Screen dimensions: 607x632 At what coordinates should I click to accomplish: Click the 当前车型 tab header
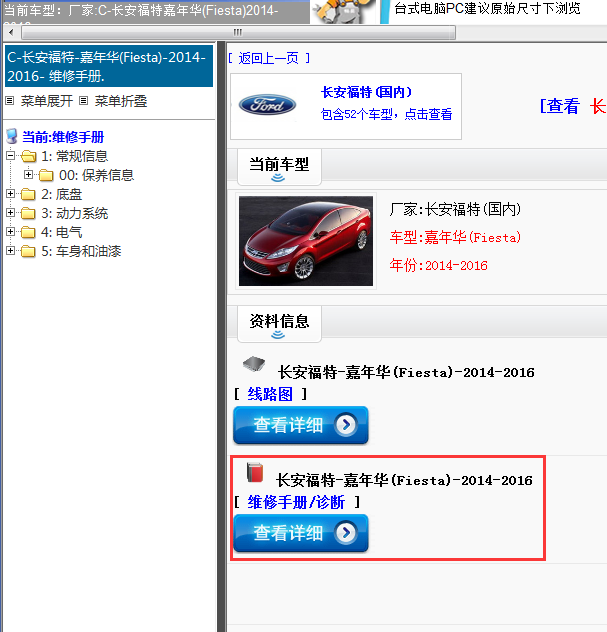click(279, 166)
